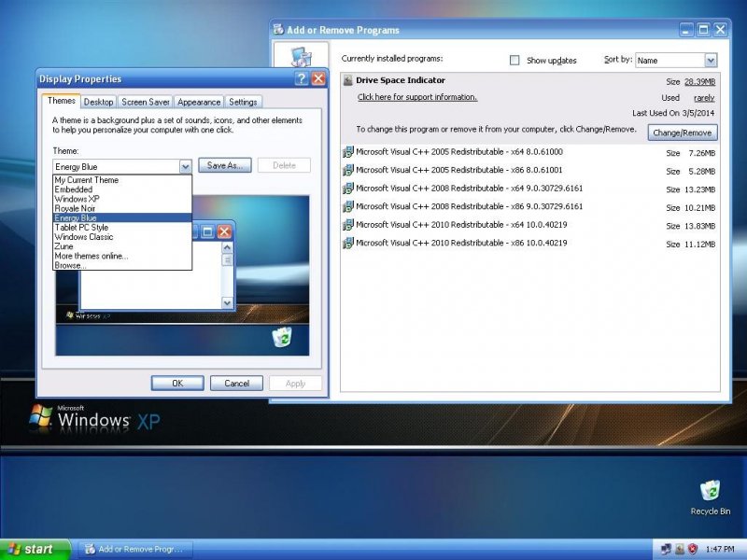Screen dimensions: 747x560
Task: Click the Drive Space Indicator program name
Action: 401,80
